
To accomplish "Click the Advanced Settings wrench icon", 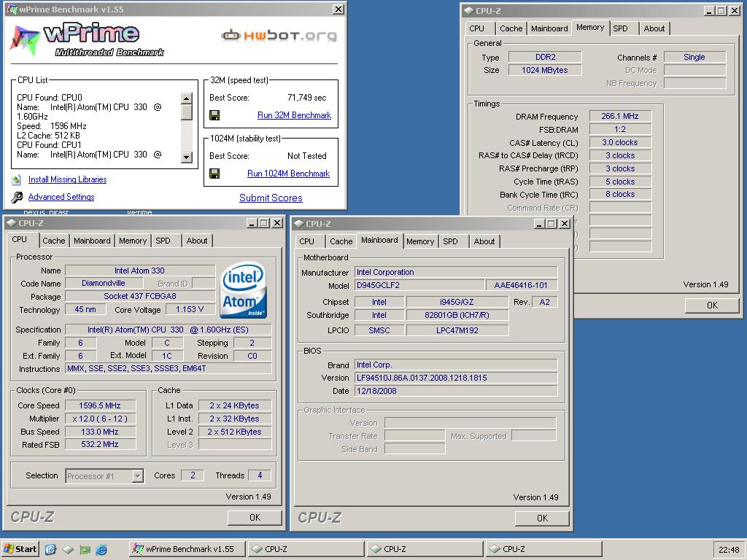I will coord(17,197).
